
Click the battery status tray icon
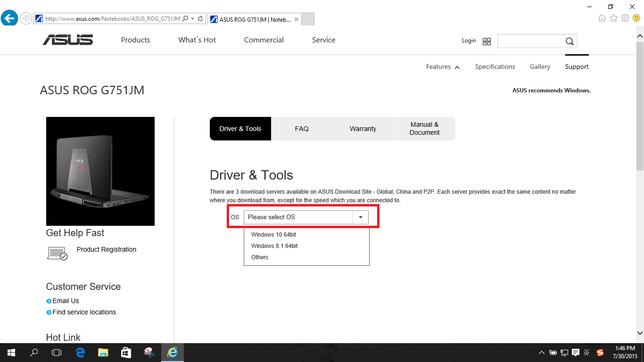553,353
